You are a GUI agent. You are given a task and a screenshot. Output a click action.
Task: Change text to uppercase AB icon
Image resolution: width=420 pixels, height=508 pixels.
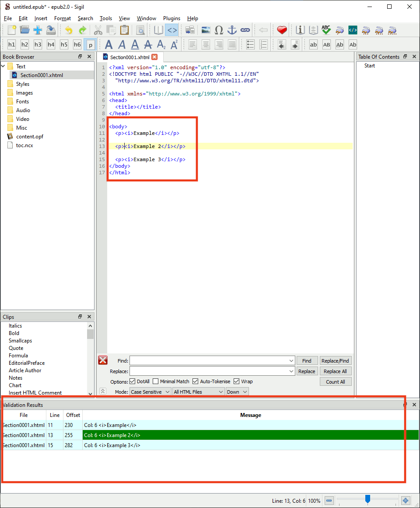click(326, 44)
